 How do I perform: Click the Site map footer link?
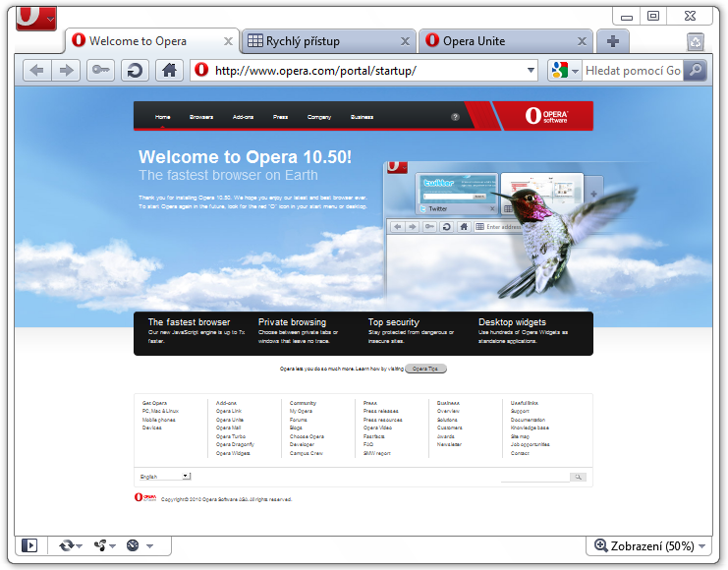pyautogui.click(x=520, y=436)
